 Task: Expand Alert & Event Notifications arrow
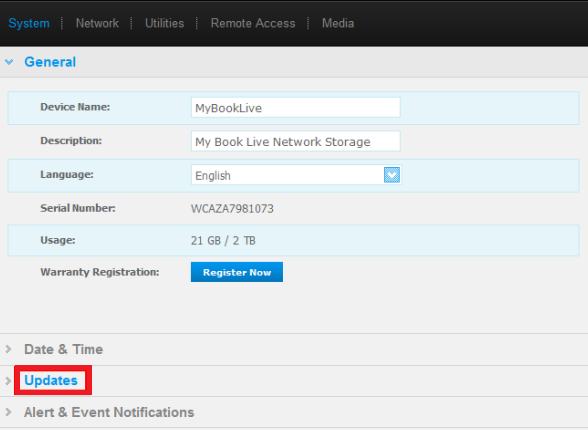[8, 412]
